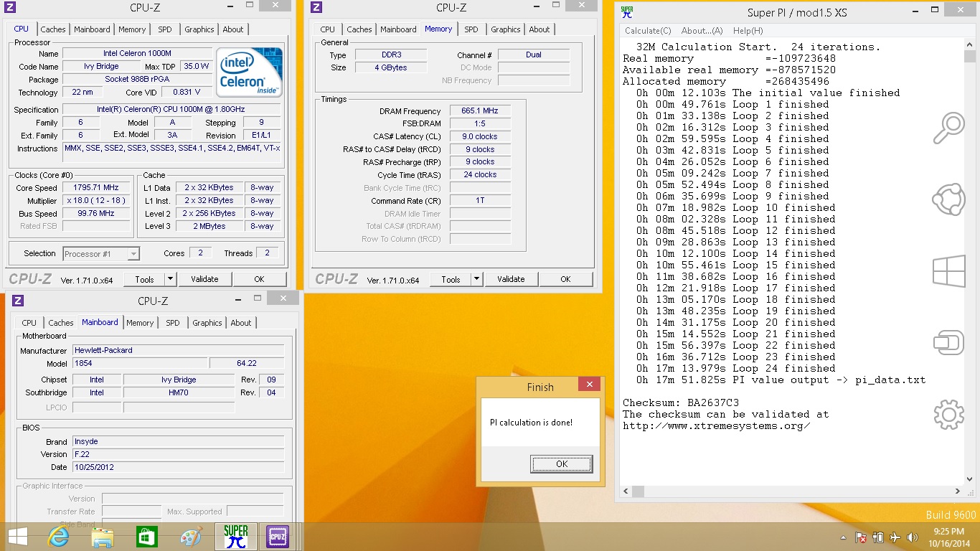Image resolution: width=980 pixels, height=551 pixels.
Task: Open File Explorer from the taskbar
Action: (x=103, y=537)
